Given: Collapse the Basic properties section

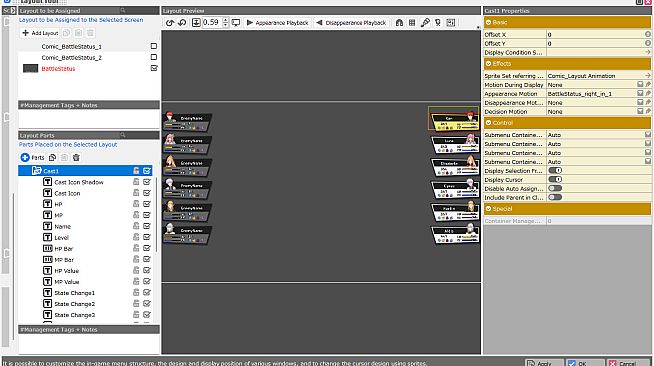Looking at the screenshot, I should [488, 23].
